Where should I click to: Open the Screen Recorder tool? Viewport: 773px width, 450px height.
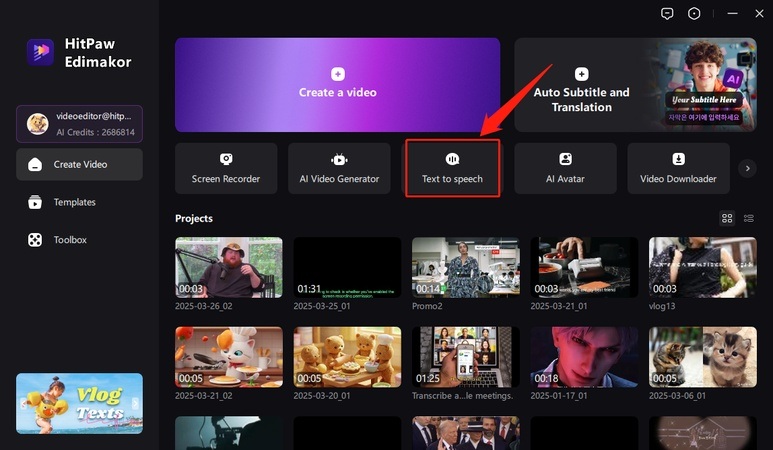(226, 168)
